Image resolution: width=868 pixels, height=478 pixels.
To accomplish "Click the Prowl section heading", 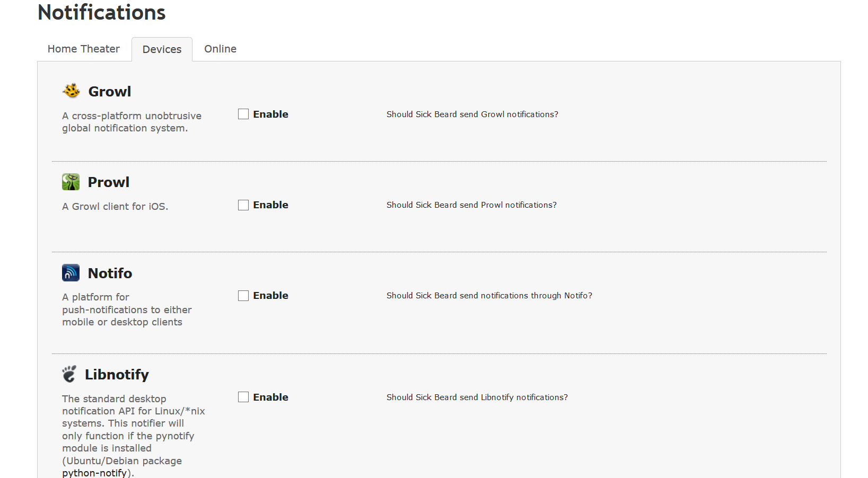I will click(109, 182).
